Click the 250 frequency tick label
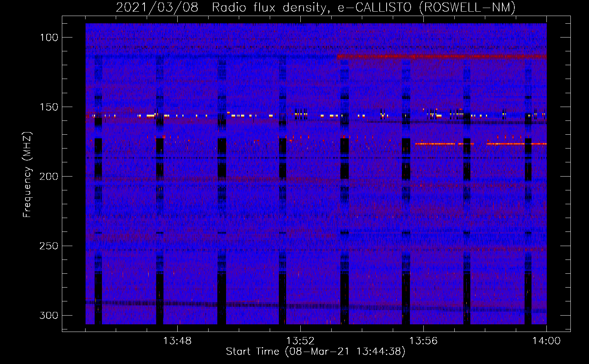This screenshot has height=364, width=589. pyautogui.click(x=49, y=246)
